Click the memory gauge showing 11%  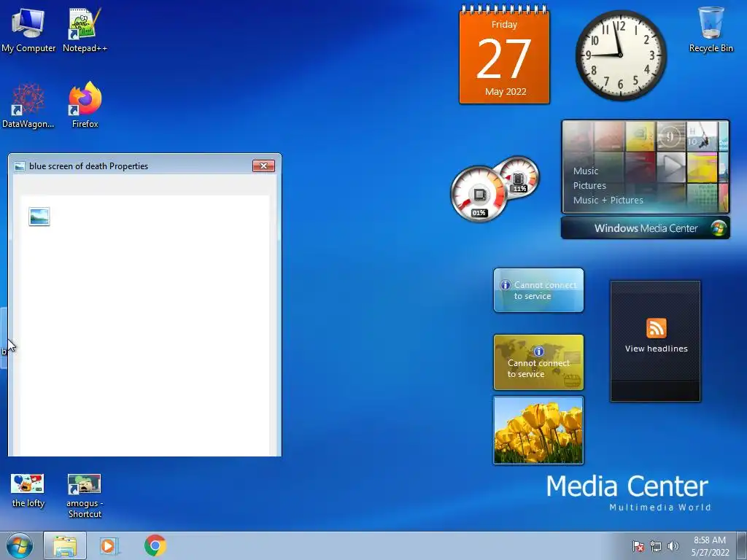(x=519, y=177)
